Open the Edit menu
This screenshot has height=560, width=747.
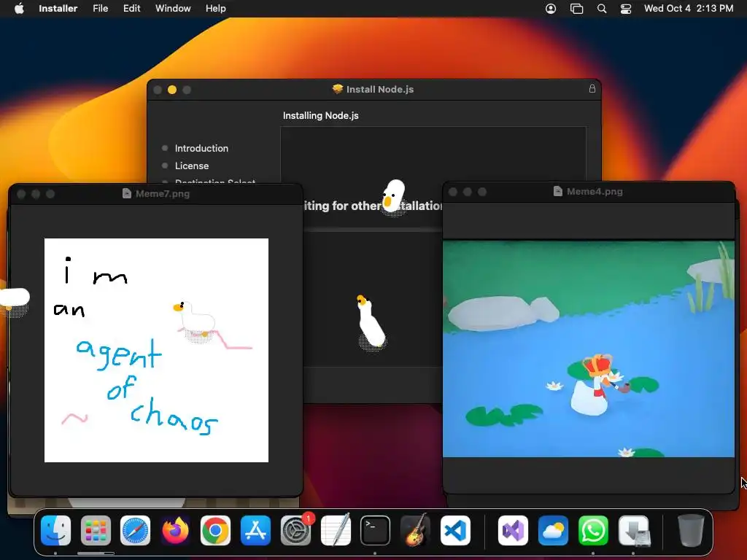[x=131, y=9]
